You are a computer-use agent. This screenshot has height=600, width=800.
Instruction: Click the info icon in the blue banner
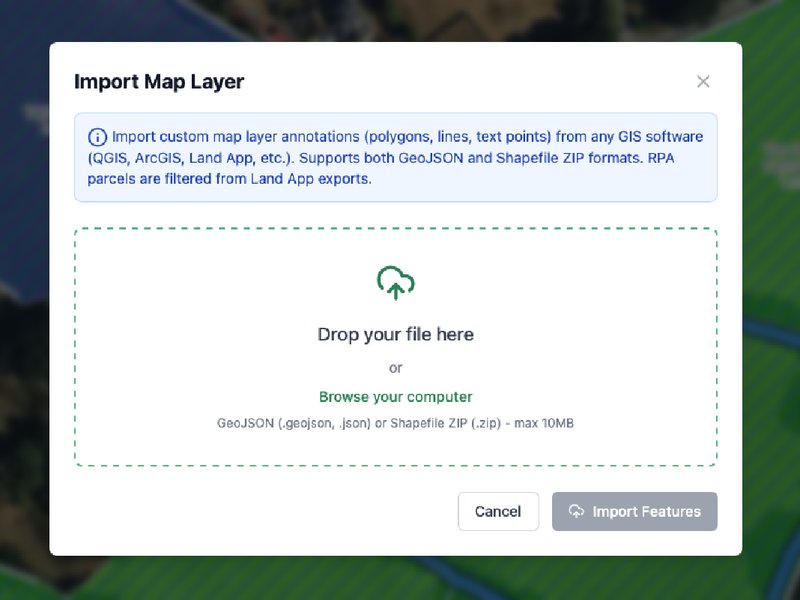(98, 136)
